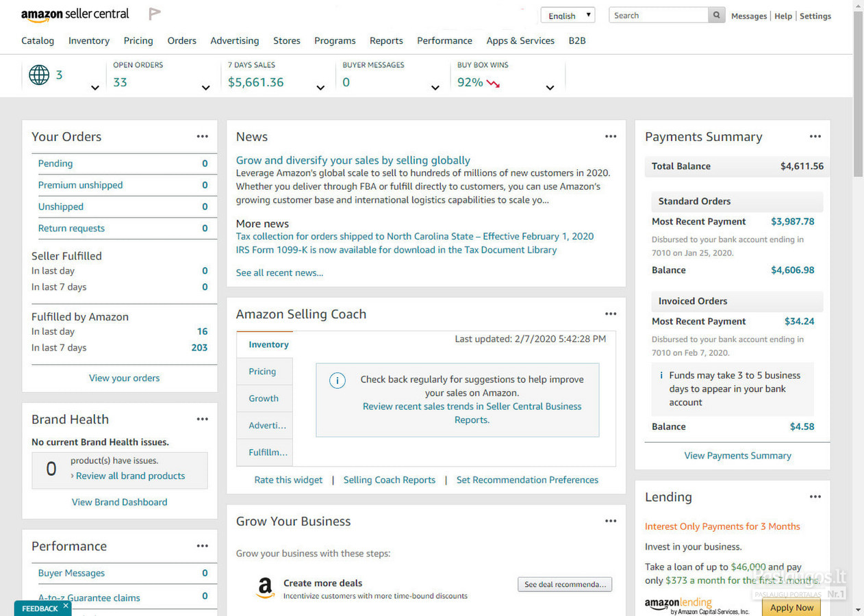Screen dimensions: 864x616
Task: Expand the Open Orders dropdown arrow
Action: coord(205,88)
